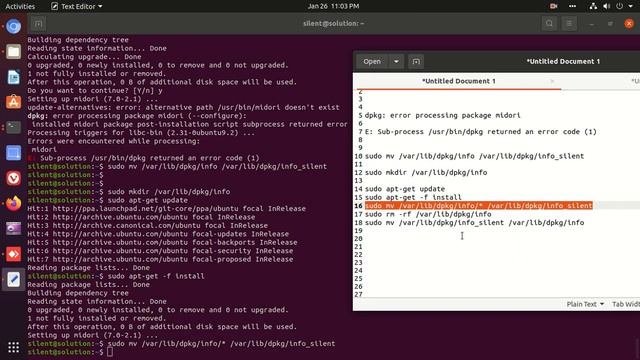The height and width of the screenshot is (360, 640).
Task: Click editor line 10 'sudo mv /var/lib/dpkg/info' text
Action: (x=474, y=156)
